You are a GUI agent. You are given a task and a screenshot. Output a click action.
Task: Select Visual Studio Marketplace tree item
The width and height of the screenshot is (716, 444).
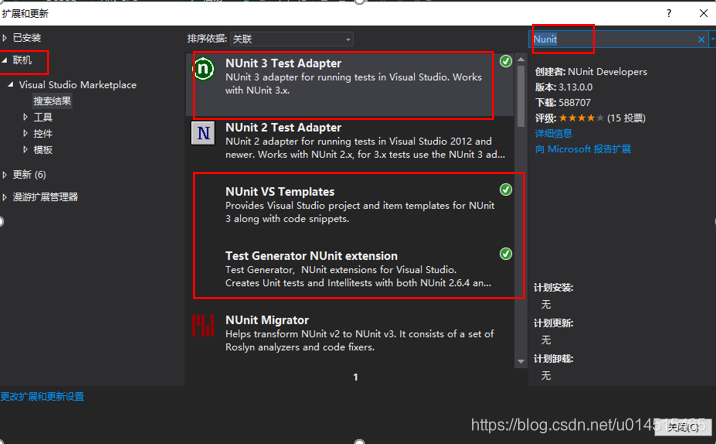coord(78,85)
